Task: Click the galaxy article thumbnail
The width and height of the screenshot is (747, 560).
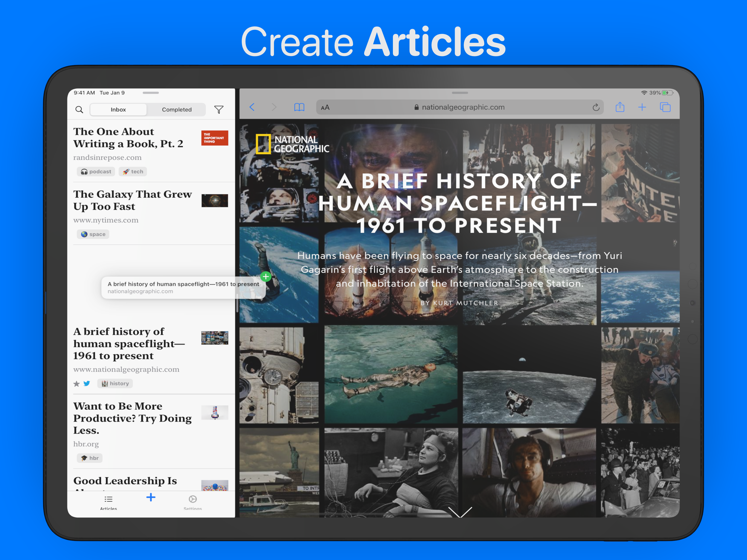Action: click(215, 201)
